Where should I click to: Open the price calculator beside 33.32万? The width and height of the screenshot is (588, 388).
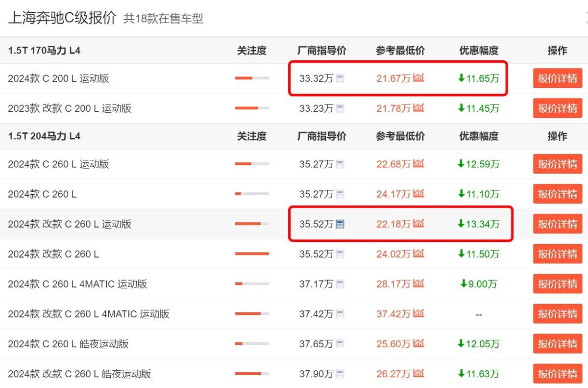point(340,78)
